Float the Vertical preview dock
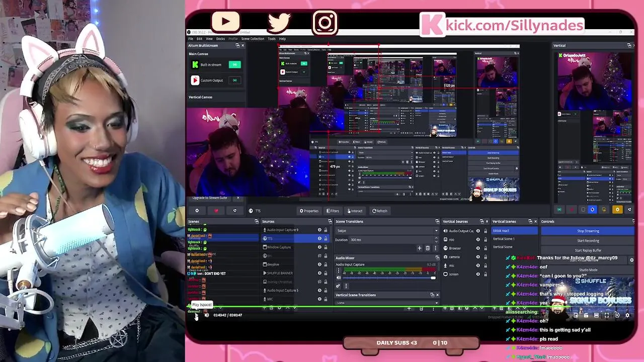Viewport: 644px width, 362px height. click(x=629, y=45)
